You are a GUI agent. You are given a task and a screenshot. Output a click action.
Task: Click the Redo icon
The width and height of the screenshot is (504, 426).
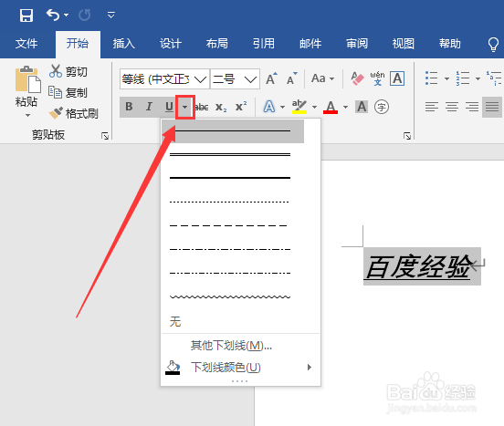click(85, 16)
